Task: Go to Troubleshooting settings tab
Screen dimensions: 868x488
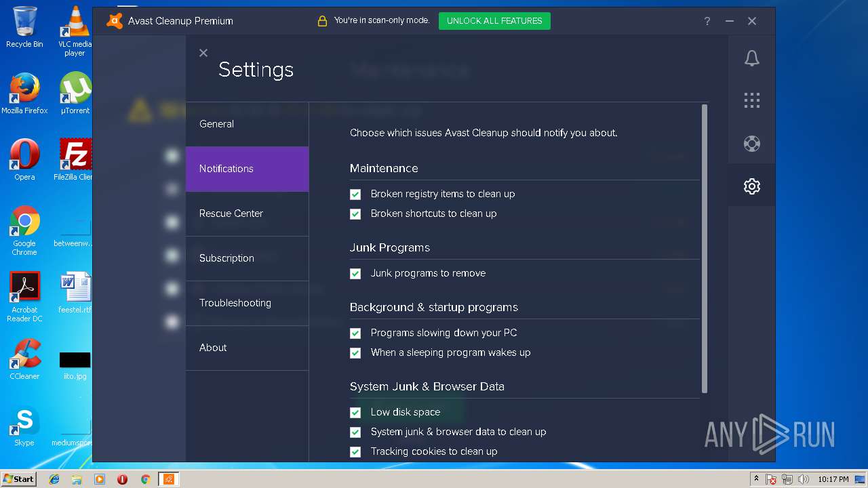Action: point(247,303)
